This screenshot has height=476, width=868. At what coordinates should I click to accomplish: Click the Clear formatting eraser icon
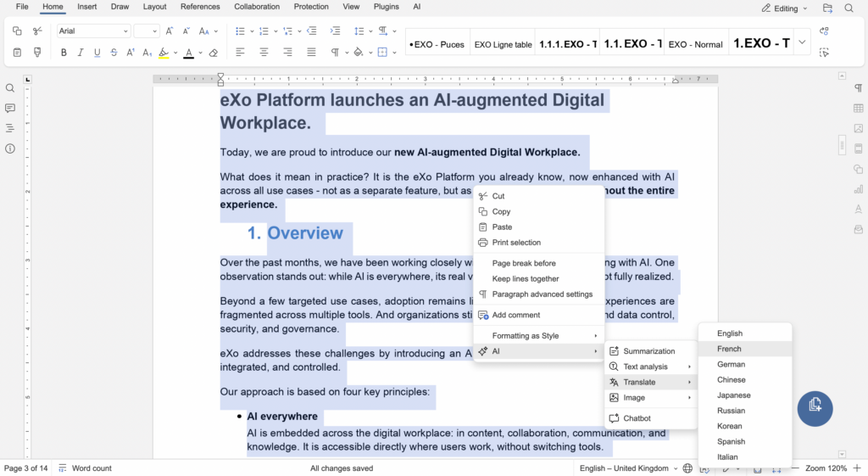pyautogui.click(x=214, y=53)
